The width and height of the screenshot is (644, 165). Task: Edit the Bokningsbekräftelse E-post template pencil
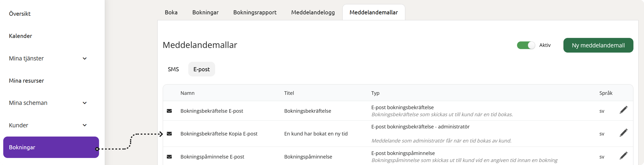point(623,110)
